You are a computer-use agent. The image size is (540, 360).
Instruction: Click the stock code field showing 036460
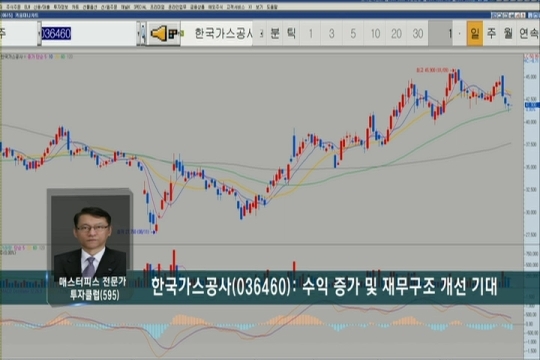[89, 33]
